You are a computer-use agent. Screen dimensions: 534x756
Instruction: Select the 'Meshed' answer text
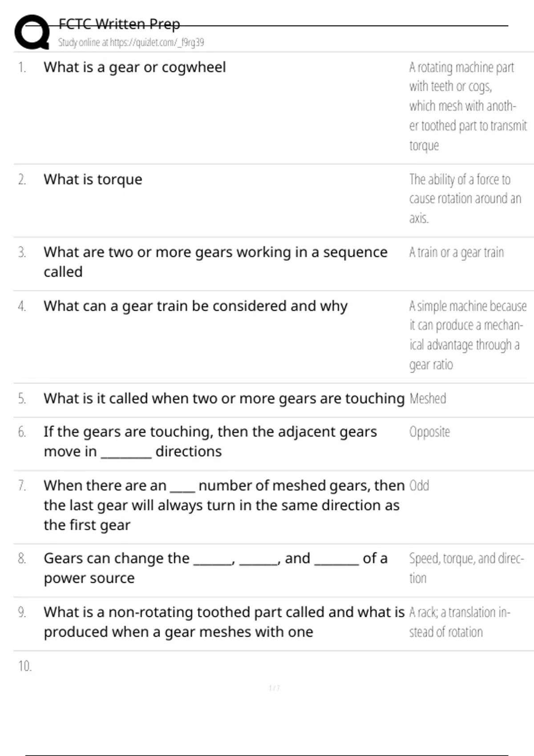click(x=427, y=398)
